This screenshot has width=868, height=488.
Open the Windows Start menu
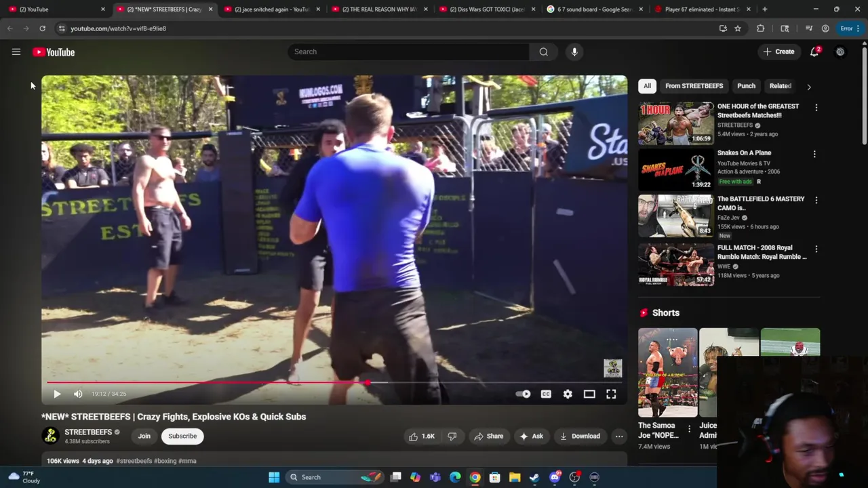(274, 477)
